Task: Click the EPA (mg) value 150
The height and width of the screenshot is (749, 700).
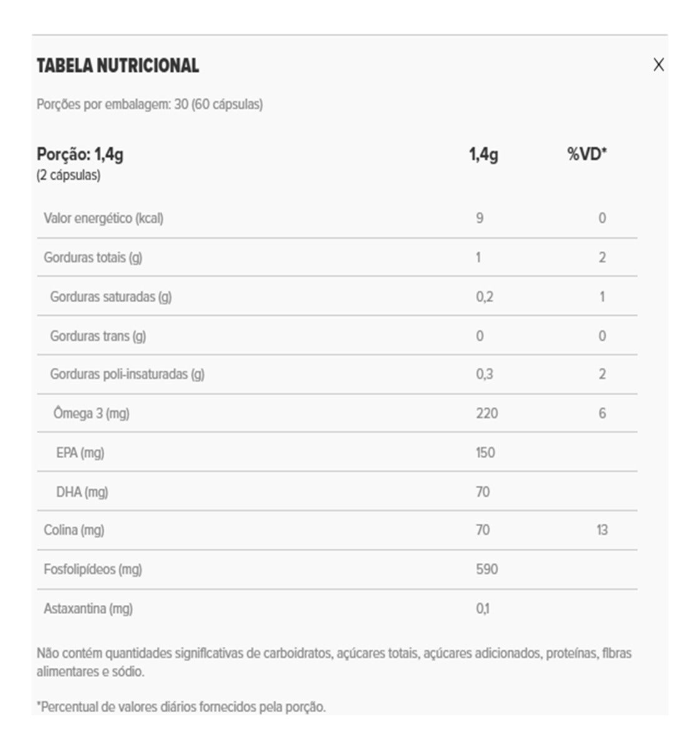Action: [485, 453]
